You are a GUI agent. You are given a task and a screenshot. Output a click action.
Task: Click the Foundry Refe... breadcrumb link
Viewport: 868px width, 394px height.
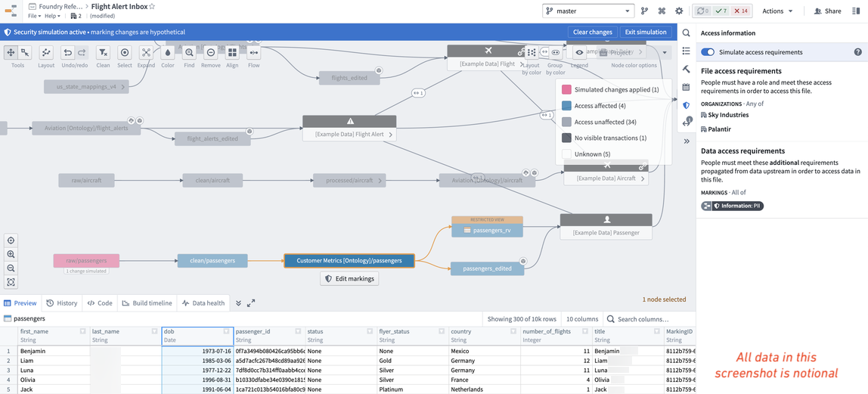60,7
